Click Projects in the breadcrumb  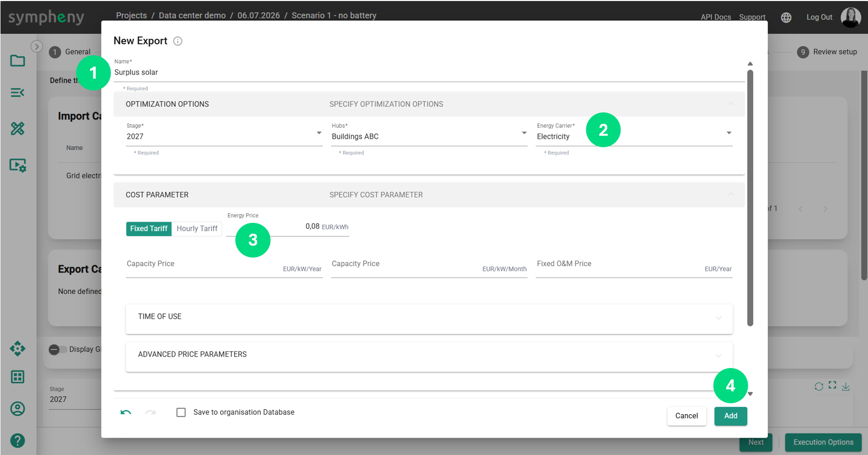pos(131,15)
